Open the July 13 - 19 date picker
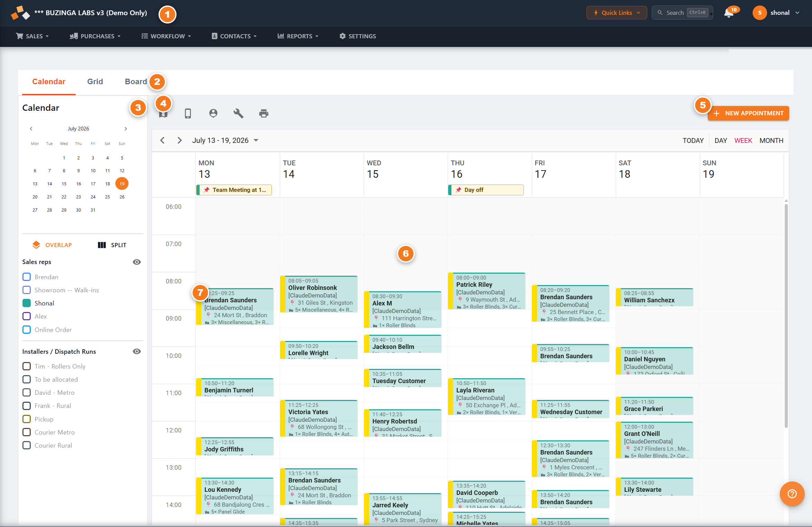Image resolution: width=812 pixels, height=527 pixels. click(x=225, y=140)
